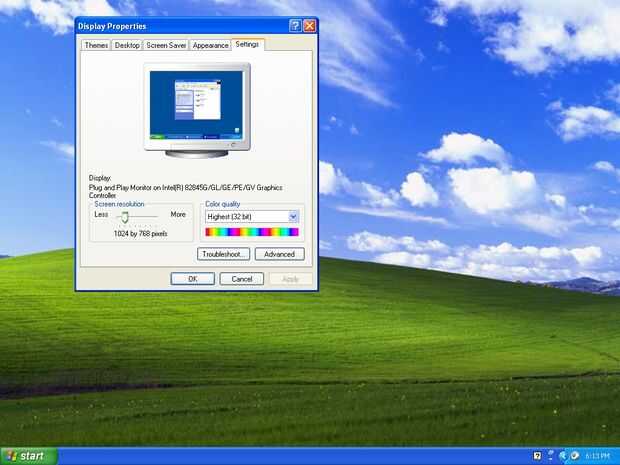This screenshot has height=465, width=620.
Task: Click the resolution slider track near More
Action: (x=152, y=216)
